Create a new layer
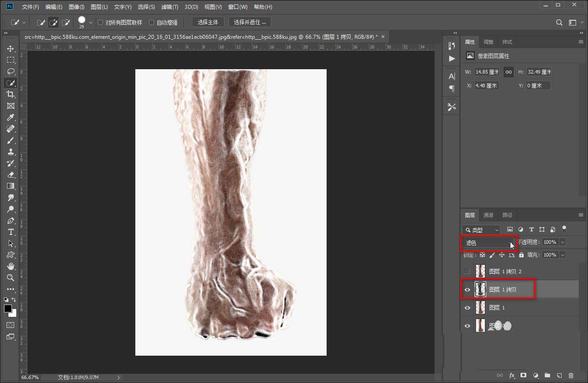This screenshot has height=383, width=588. [x=559, y=376]
